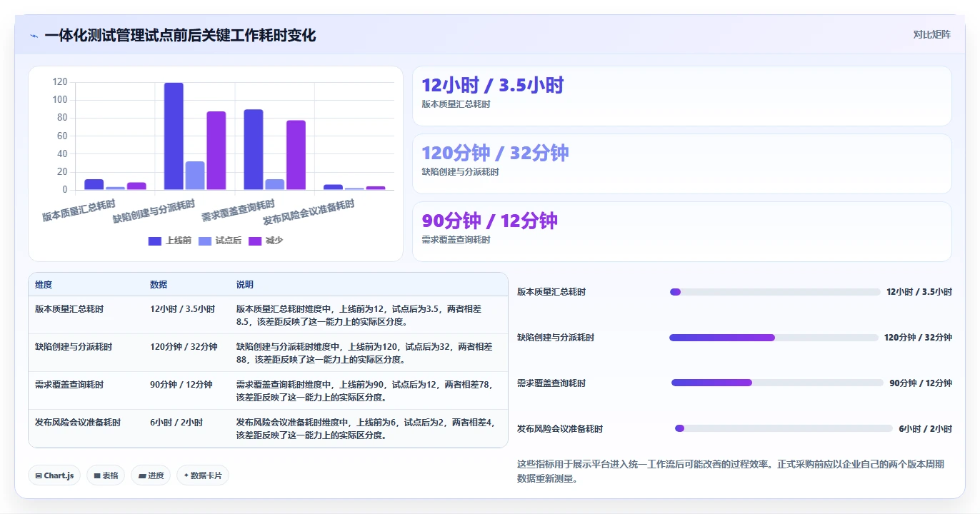Viewport: 980px width, 514px height.
Task: Click the description mentioning 相差88 in table
Action: click(365, 353)
